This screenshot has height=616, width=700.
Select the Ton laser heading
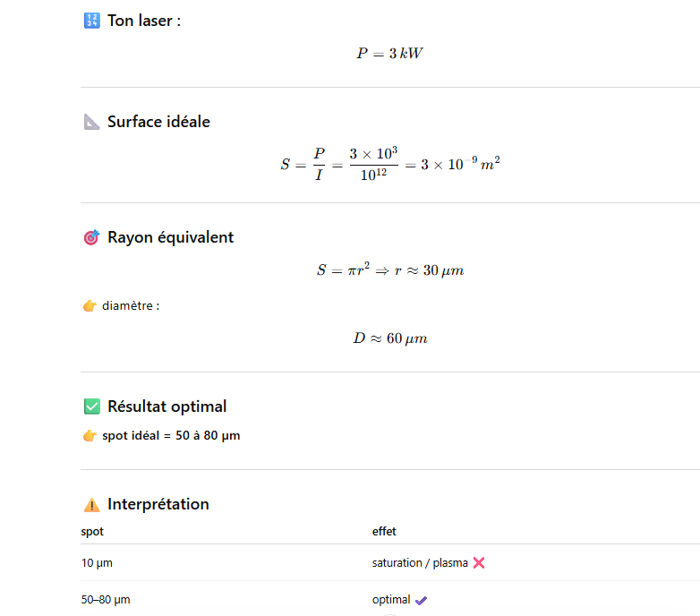pos(143,21)
